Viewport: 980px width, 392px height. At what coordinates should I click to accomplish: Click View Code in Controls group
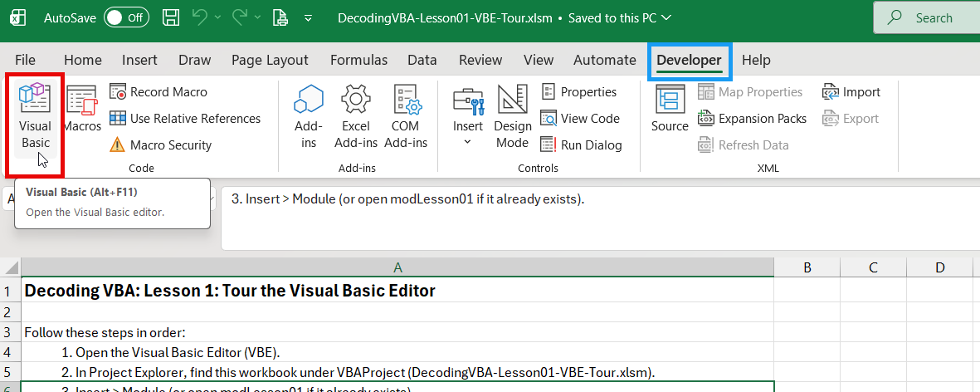click(580, 118)
